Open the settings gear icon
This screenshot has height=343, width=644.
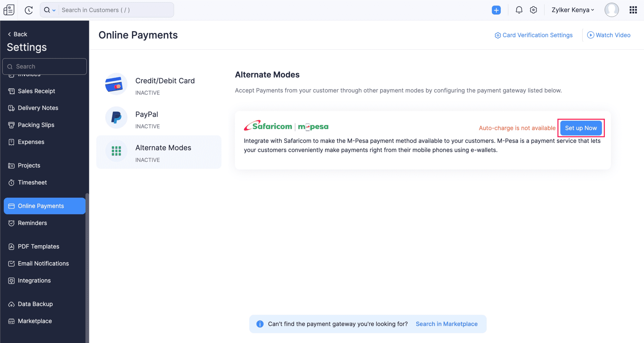(534, 10)
